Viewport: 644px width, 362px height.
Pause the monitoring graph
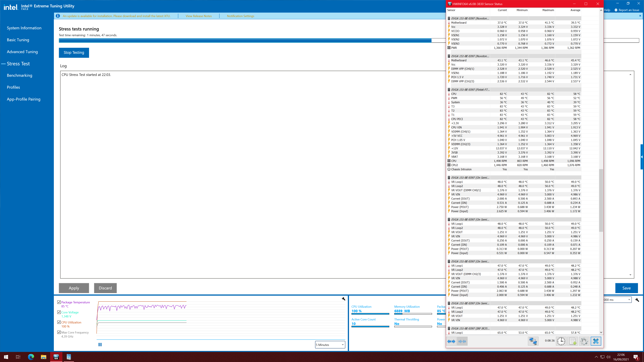(100, 345)
